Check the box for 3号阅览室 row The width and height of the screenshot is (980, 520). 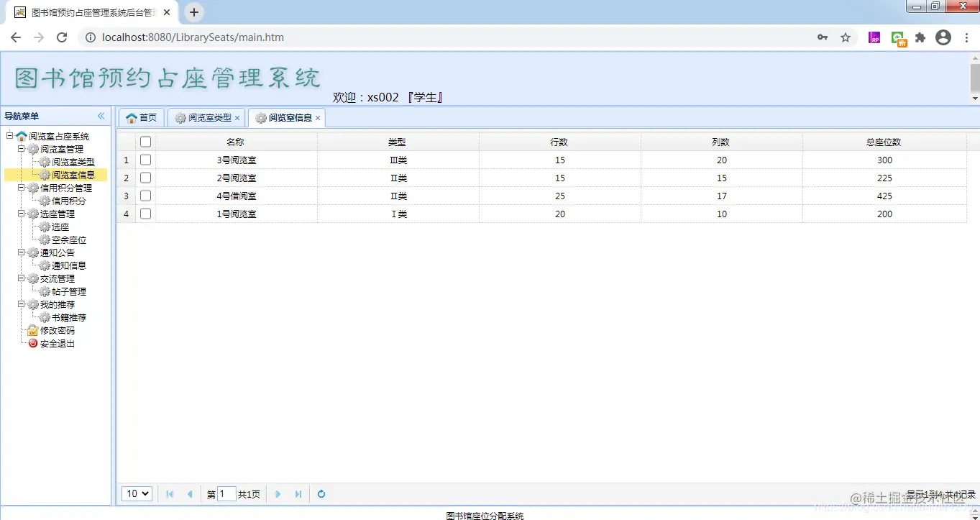coord(145,160)
